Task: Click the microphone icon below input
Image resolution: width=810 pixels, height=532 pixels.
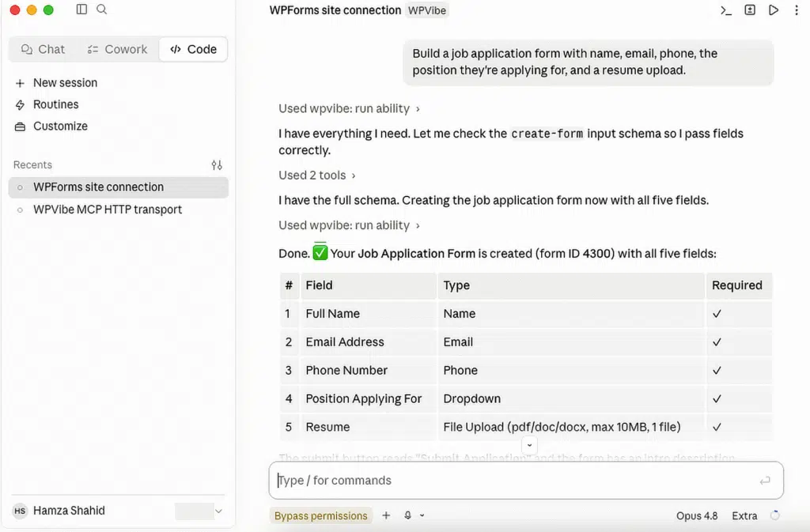Action: (x=407, y=515)
